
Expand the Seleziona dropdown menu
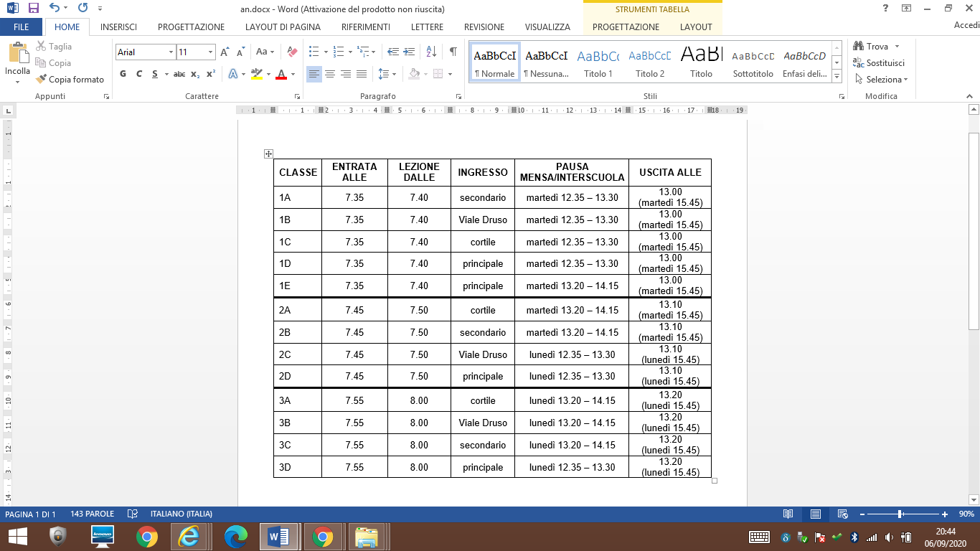pos(881,80)
